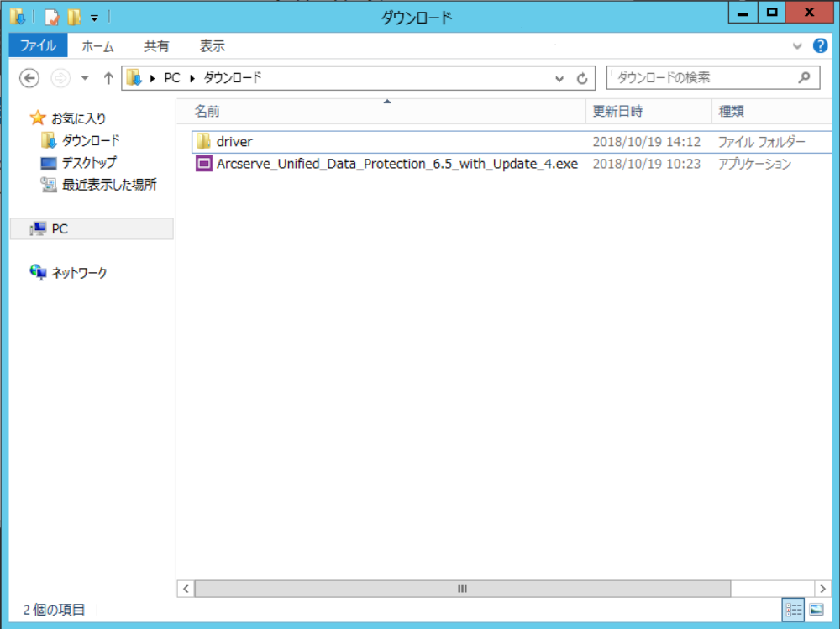Screen dimensions: 840x629
Task: Click the horizontal scrollbar left arrow
Action: pyautogui.click(x=186, y=589)
